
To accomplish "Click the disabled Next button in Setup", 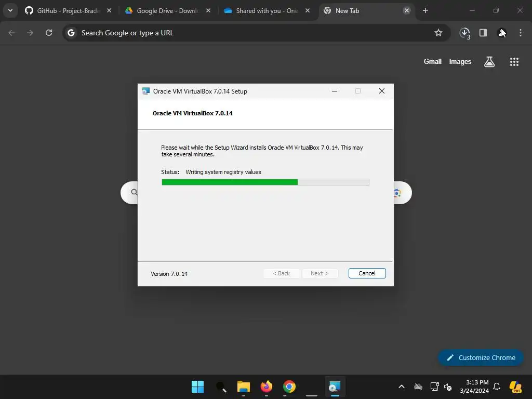I will (320, 273).
